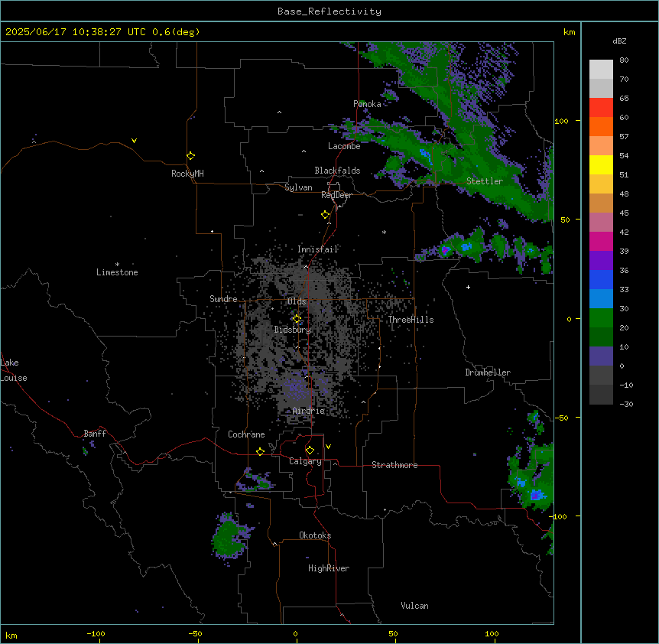The height and width of the screenshot is (644, 659).
Task: Click the Cochrane town label
Action: tap(246, 434)
